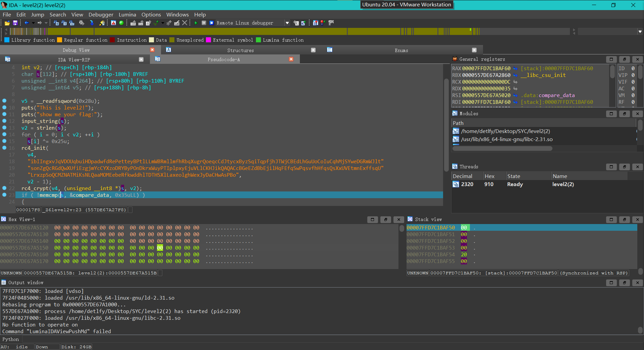Screen dimensions: 644x350
Task: Click the Library function cyan swatch
Action: click(x=7, y=40)
